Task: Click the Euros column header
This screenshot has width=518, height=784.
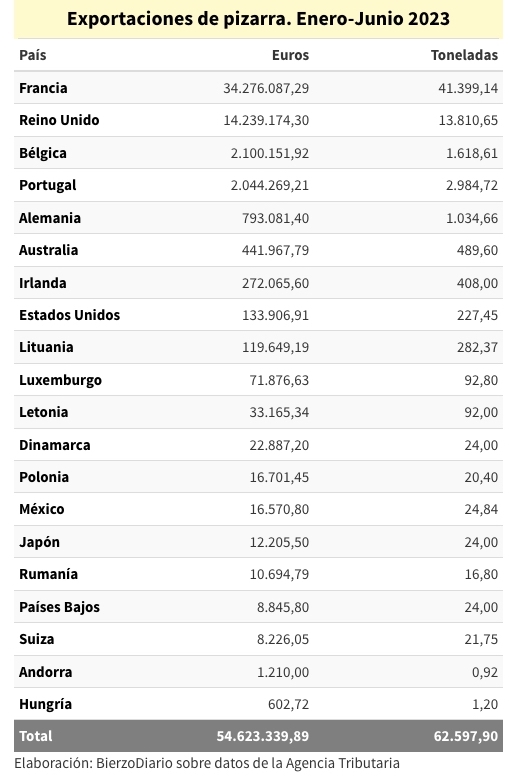Action: (x=290, y=55)
